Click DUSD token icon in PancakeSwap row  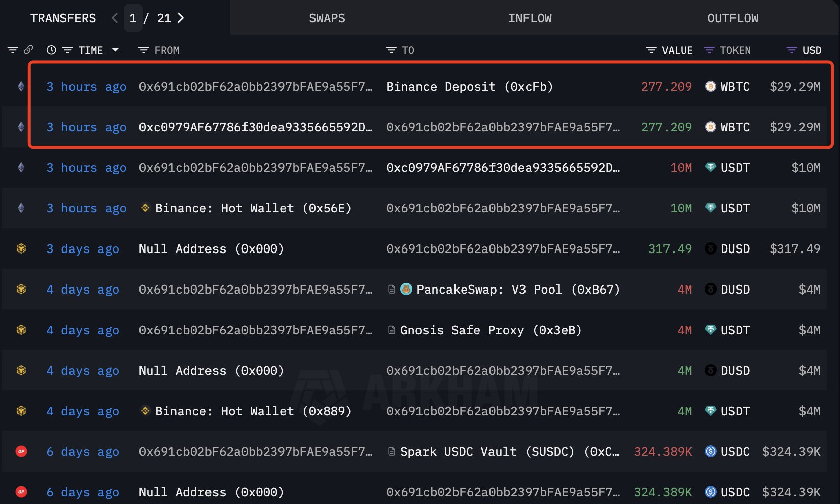tap(711, 289)
